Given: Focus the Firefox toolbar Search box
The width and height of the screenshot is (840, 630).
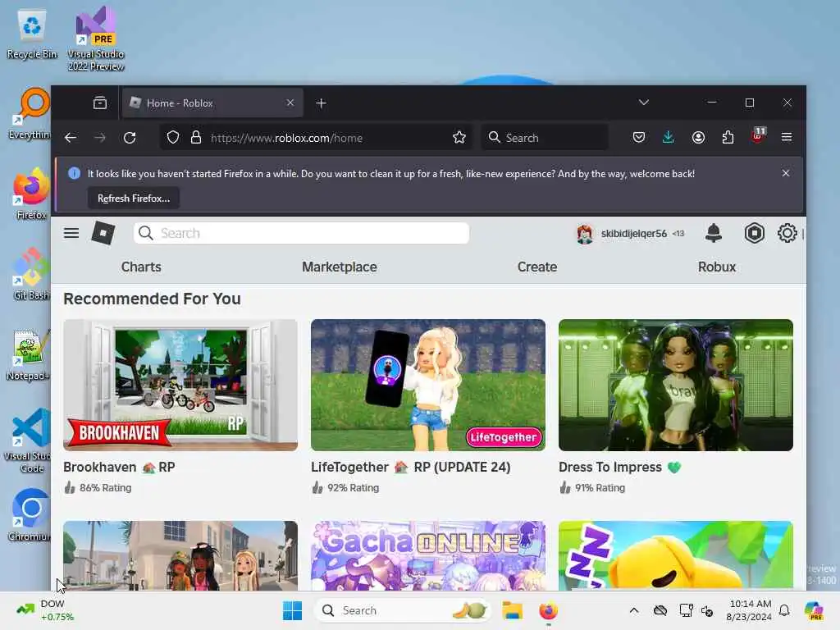Looking at the screenshot, I should click(x=545, y=138).
